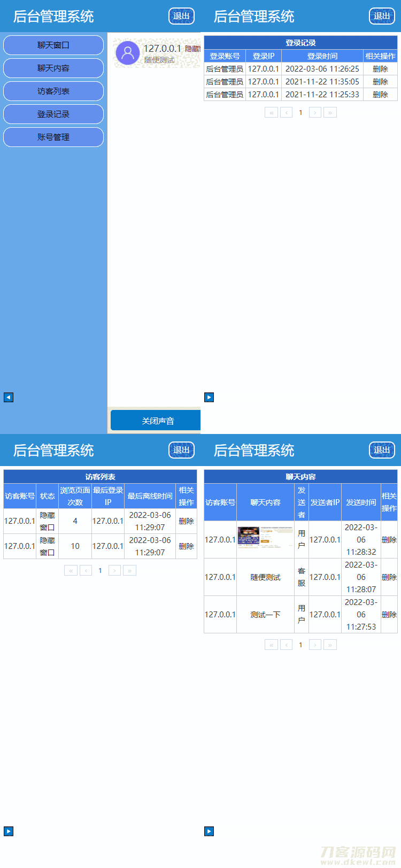Jump to first page in 访客列表 pagination
The height and width of the screenshot is (868, 401).
tap(71, 570)
